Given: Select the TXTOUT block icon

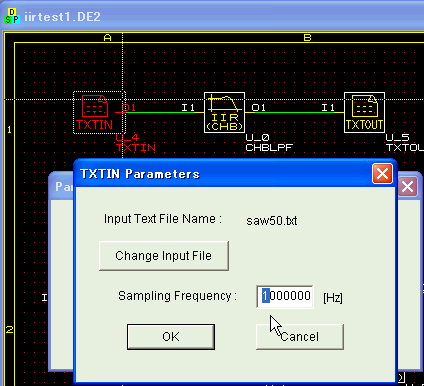Looking at the screenshot, I should click(364, 112).
